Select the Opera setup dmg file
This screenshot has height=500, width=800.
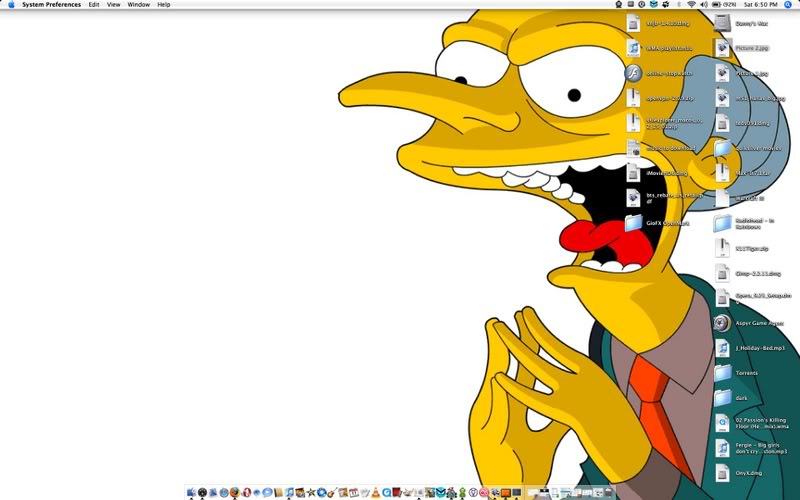(722, 298)
